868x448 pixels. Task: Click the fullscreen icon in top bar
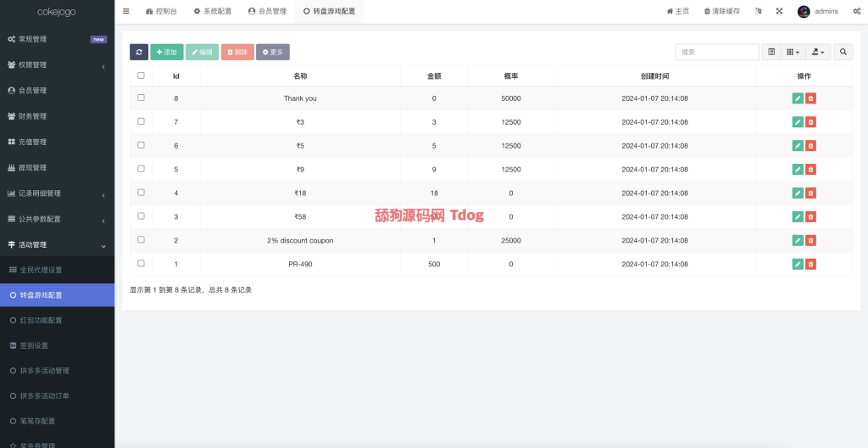(x=779, y=11)
